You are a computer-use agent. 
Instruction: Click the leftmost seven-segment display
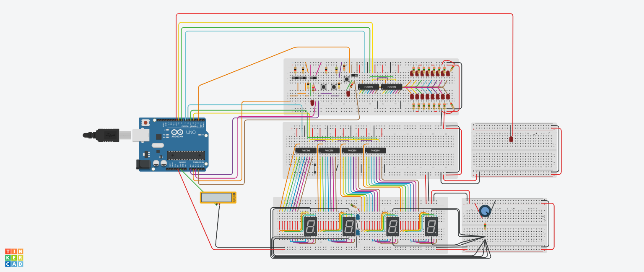[310, 226]
